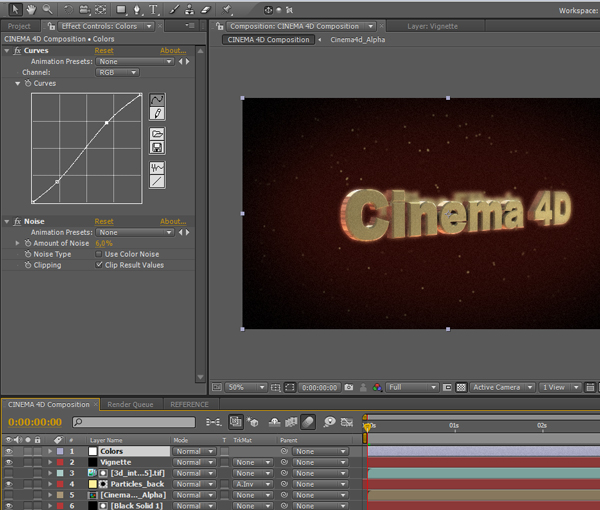Open the Active Camera dropdown
The width and height of the screenshot is (600, 510).
coord(502,387)
